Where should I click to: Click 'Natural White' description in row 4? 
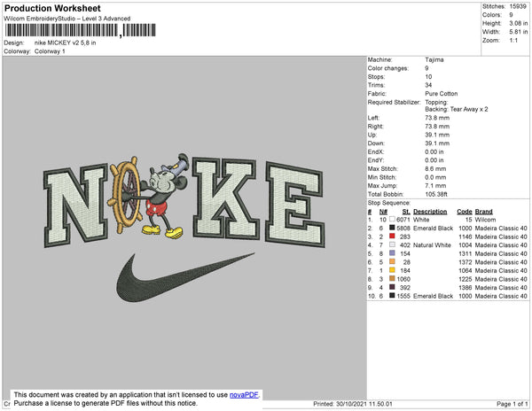click(x=432, y=245)
